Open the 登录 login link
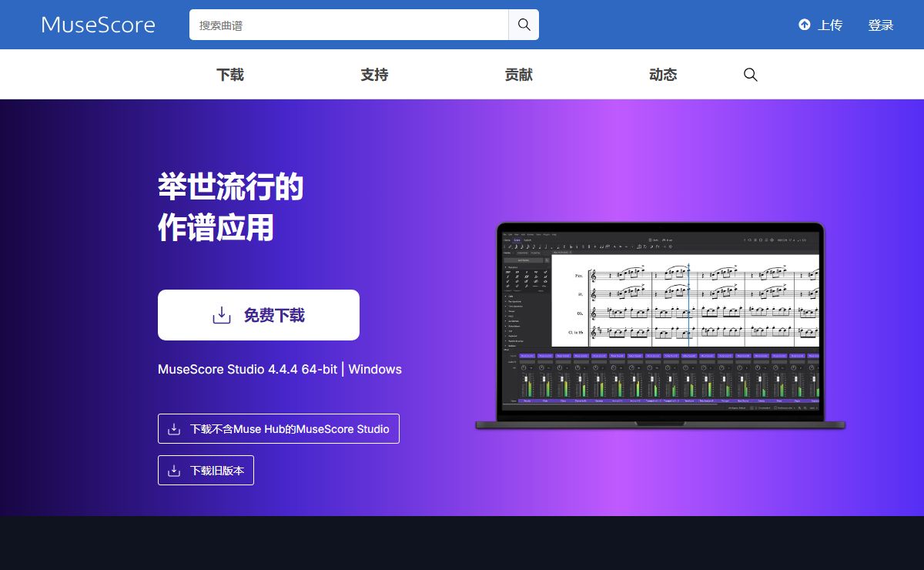 click(881, 25)
